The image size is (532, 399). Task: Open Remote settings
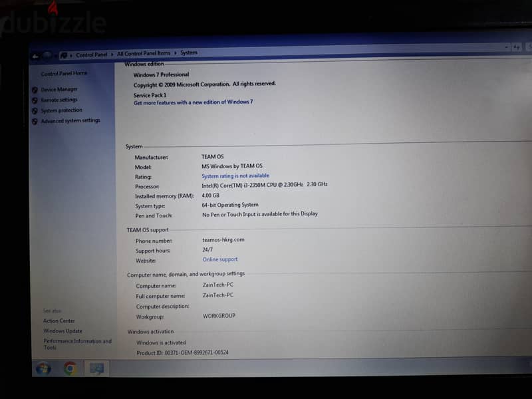coord(59,100)
